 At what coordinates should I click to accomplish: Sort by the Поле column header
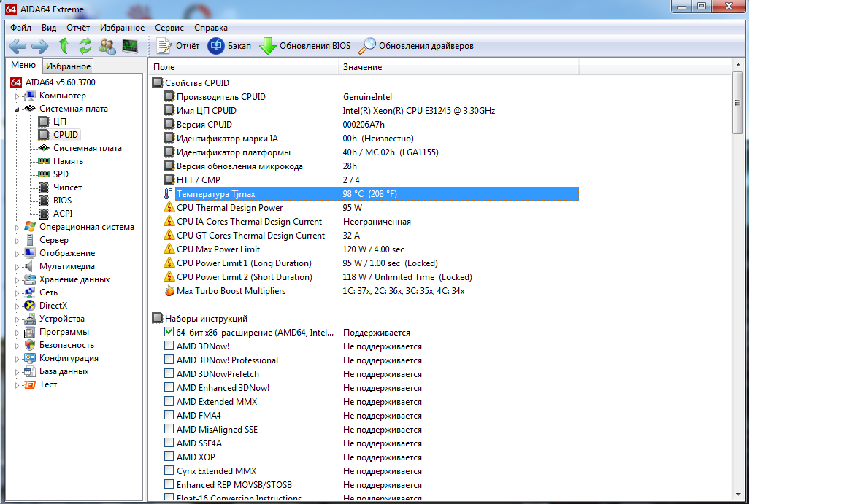point(244,67)
